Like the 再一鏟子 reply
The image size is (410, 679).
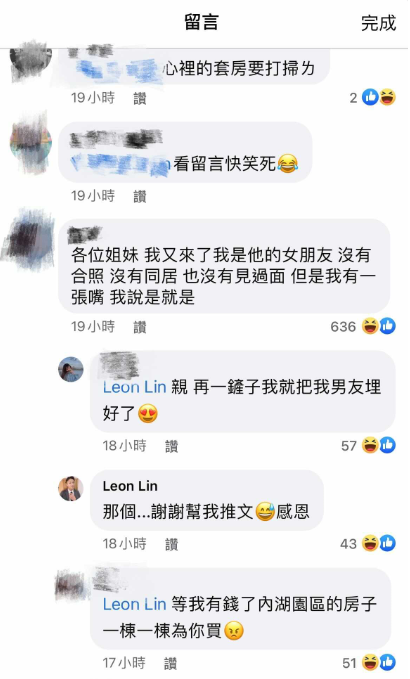click(171, 446)
